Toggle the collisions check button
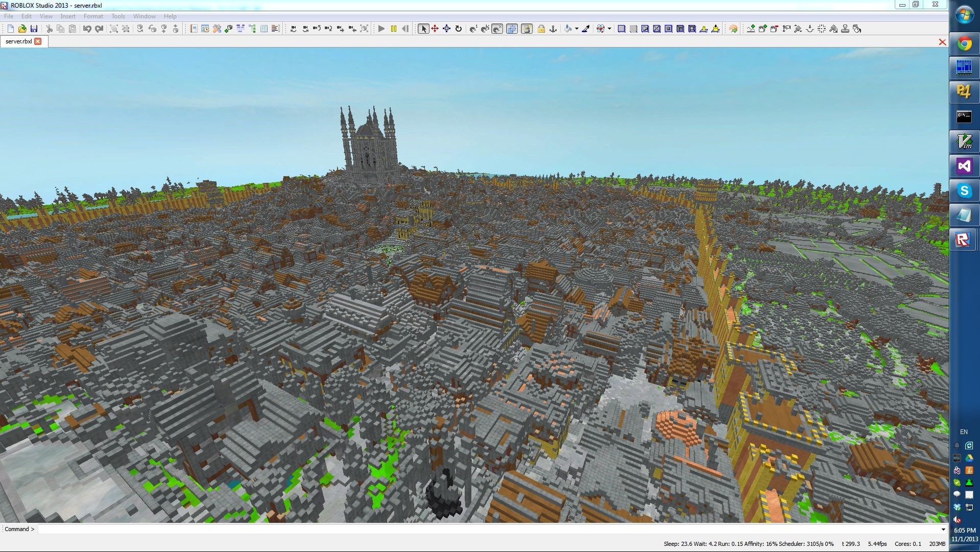The height and width of the screenshot is (552, 980). [512, 29]
